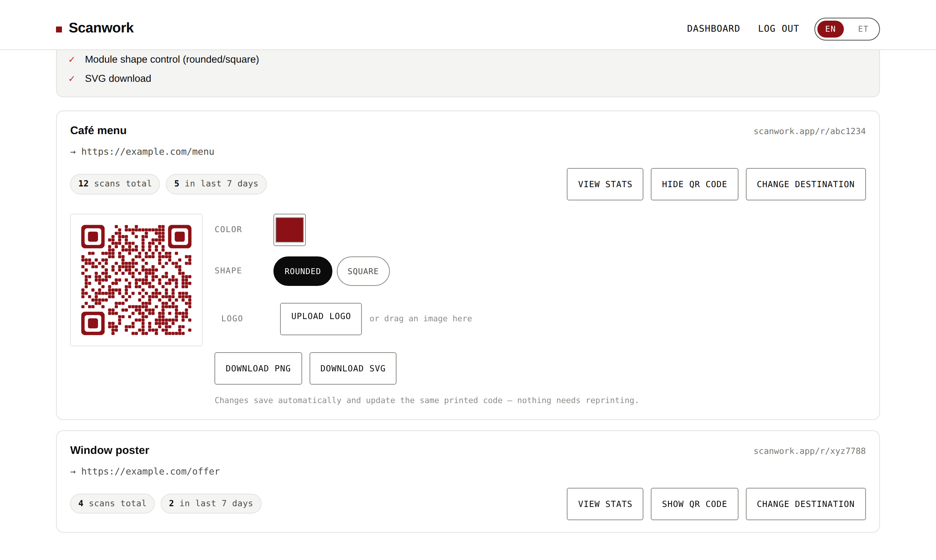Click 'or drag an image here' drop area

point(420,318)
